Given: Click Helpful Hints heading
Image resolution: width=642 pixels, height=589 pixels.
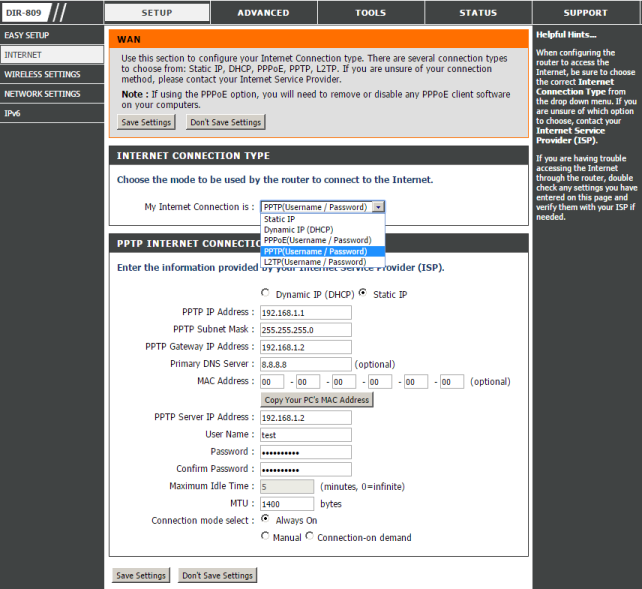Looking at the screenshot, I should click(566, 35).
